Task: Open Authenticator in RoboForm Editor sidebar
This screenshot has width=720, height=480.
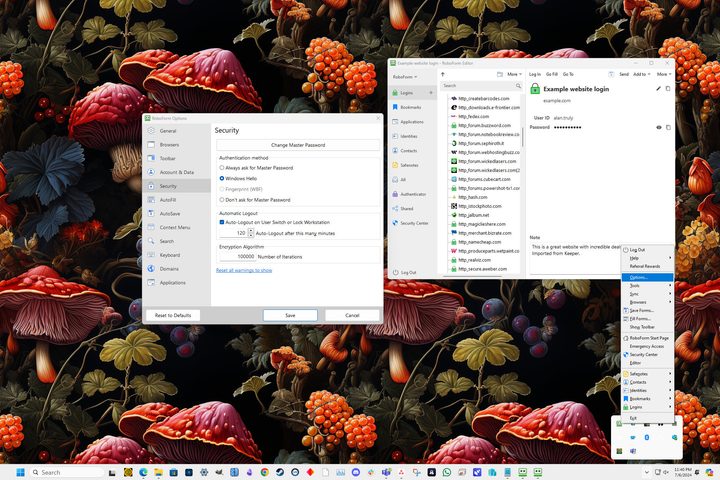Action: pos(412,194)
